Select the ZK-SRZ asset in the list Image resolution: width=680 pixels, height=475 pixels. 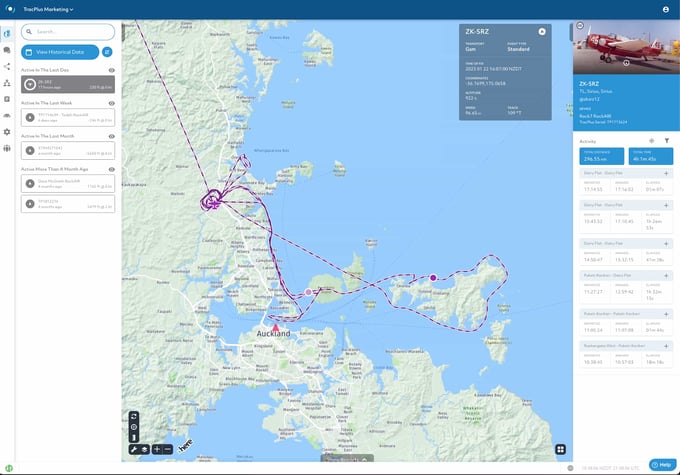pos(68,84)
